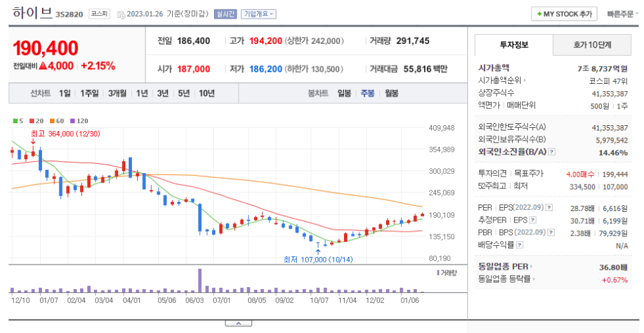Click the current price 190,400
The height and width of the screenshot is (333, 644).
(45, 49)
